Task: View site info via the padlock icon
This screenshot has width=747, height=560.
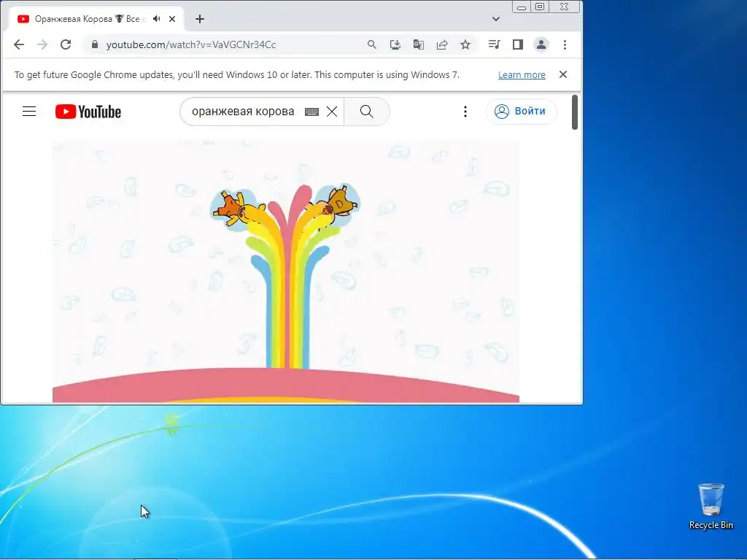Action: 95,44
